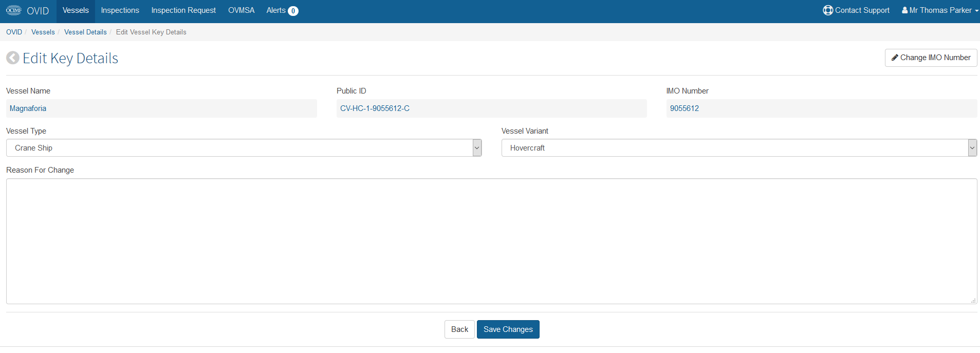The width and height of the screenshot is (980, 353).
Task: Click the Edit Key Details heading
Action: pos(70,58)
